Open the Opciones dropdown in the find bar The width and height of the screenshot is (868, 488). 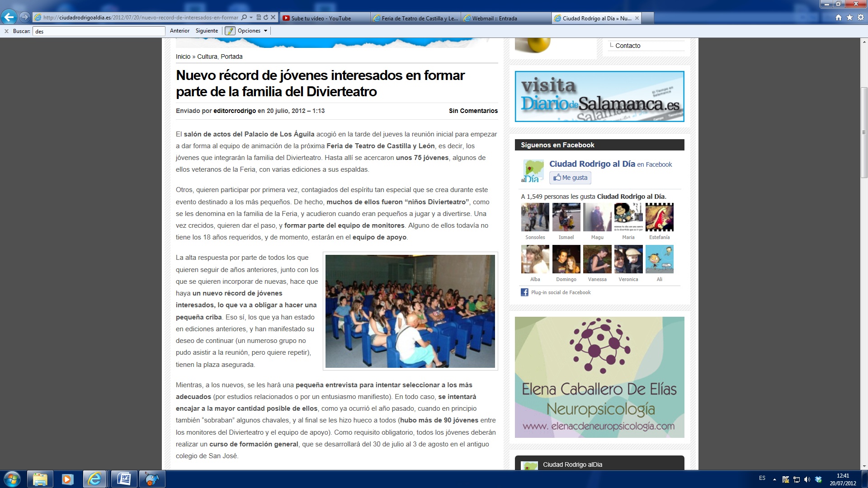[x=253, y=31]
